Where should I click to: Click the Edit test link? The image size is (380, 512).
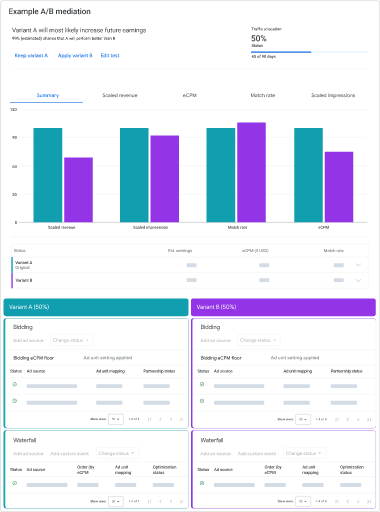pyautogui.click(x=110, y=55)
